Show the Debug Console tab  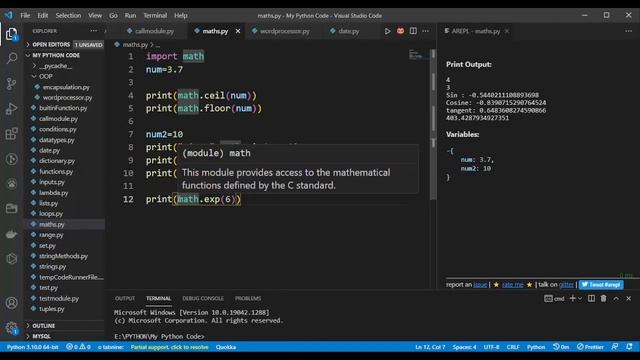pyautogui.click(x=203, y=298)
